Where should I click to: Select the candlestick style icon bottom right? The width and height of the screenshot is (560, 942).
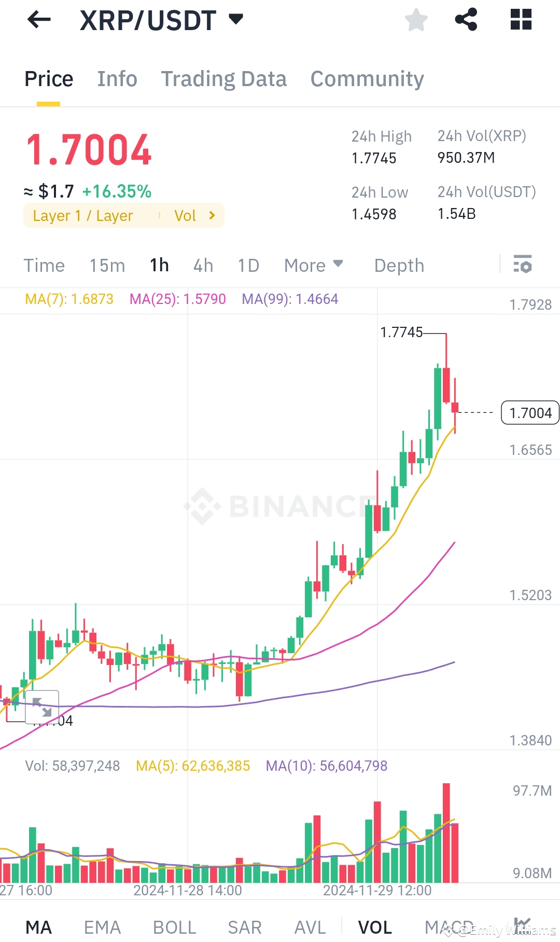(x=523, y=926)
